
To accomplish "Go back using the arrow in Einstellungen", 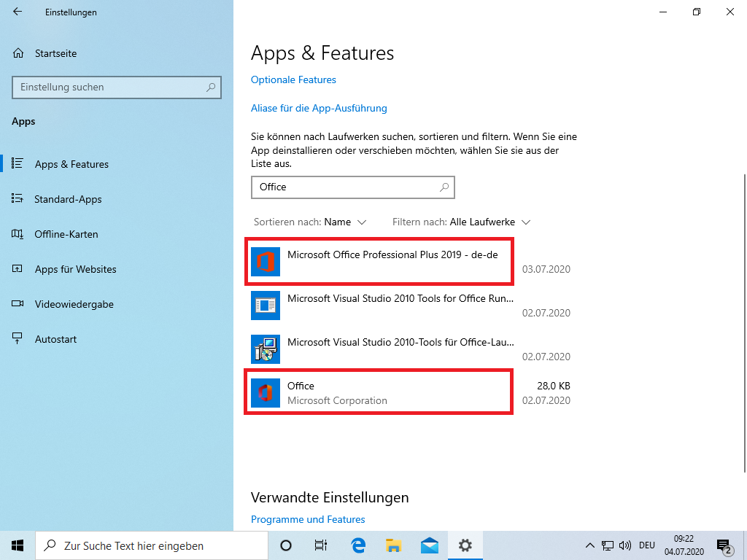I will [x=18, y=12].
